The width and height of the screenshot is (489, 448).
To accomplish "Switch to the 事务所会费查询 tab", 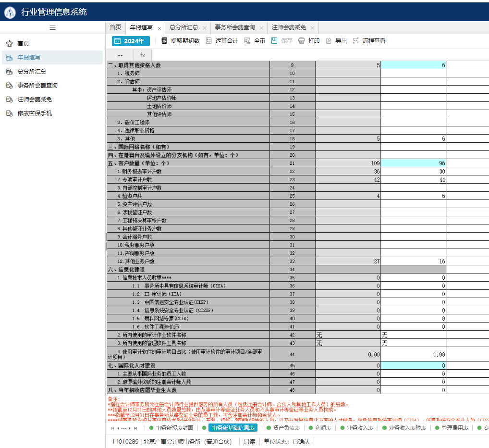I will [x=234, y=28].
